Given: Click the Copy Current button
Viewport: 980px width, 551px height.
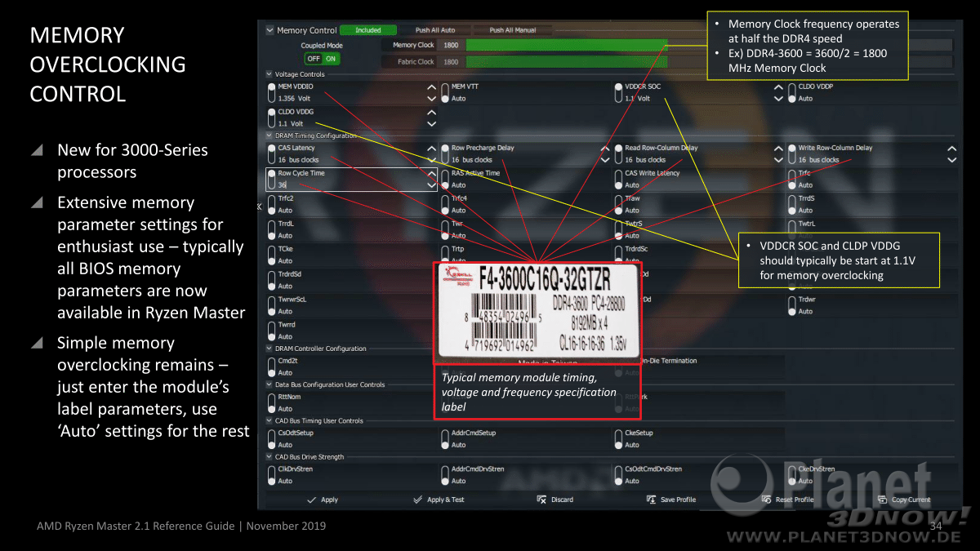Looking at the screenshot, I should click(x=904, y=500).
